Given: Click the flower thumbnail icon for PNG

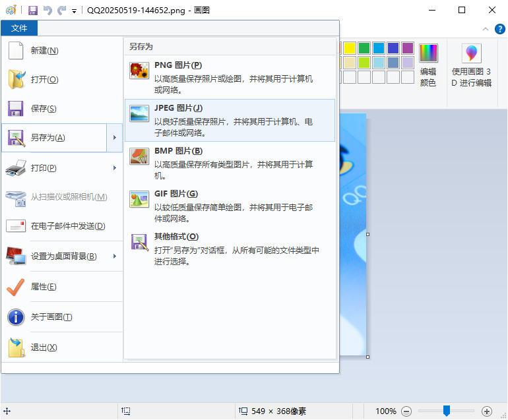Looking at the screenshot, I should pos(139,71).
